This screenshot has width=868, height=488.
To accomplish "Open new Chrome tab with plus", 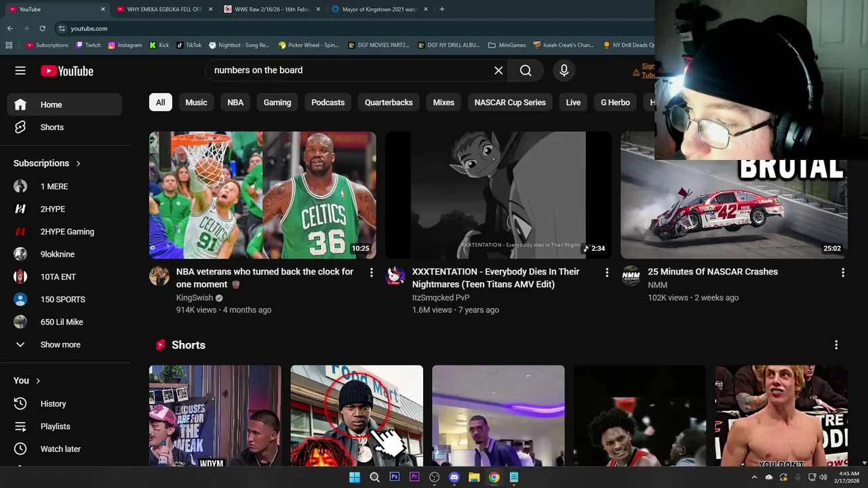I will pyautogui.click(x=442, y=9).
